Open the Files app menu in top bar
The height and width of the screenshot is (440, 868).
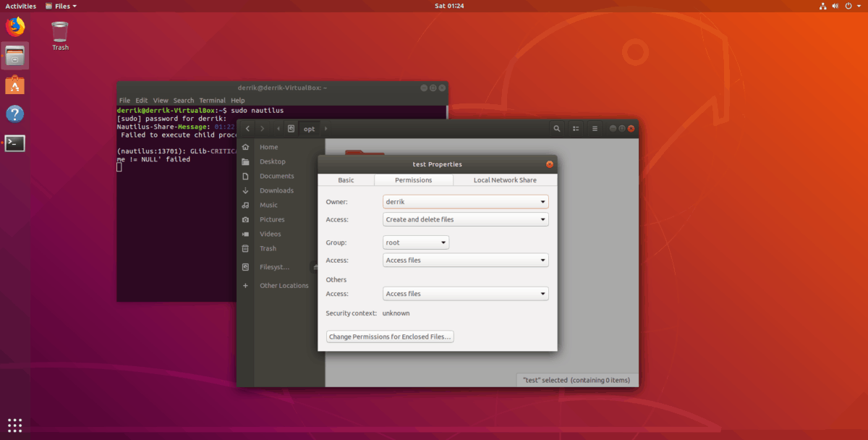coord(61,6)
